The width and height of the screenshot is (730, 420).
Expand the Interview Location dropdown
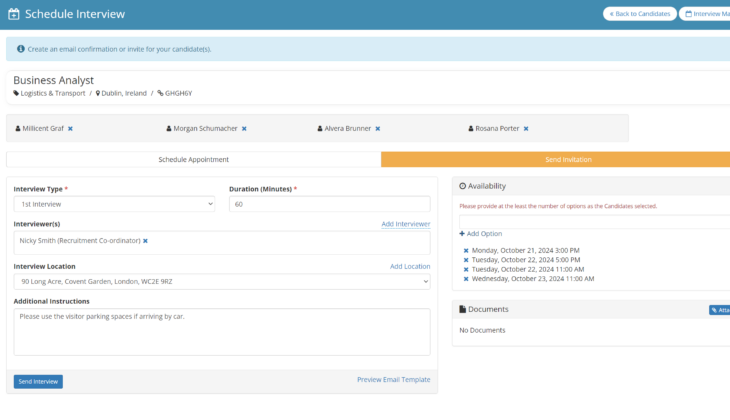point(222,282)
